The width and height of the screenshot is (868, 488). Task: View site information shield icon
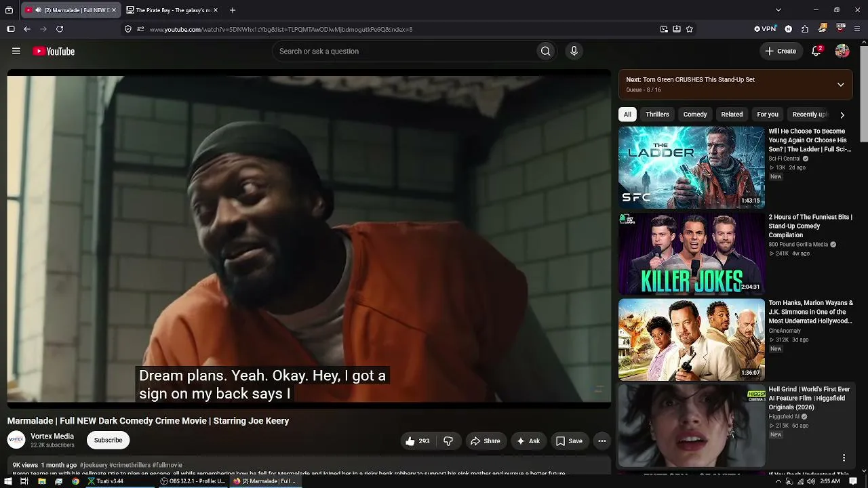[127, 29]
